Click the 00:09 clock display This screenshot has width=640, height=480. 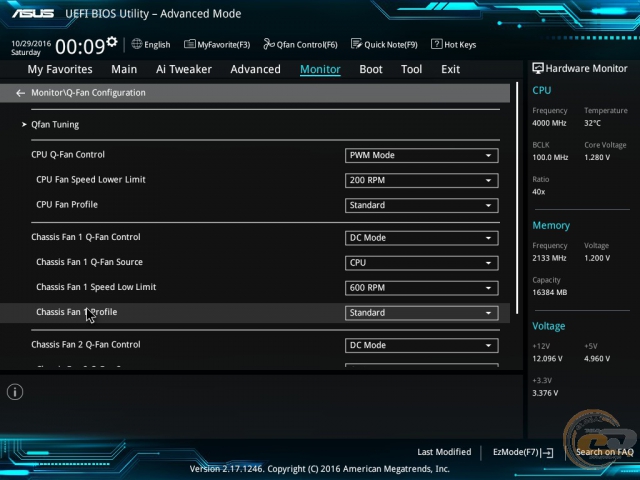[x=80, y=47]
